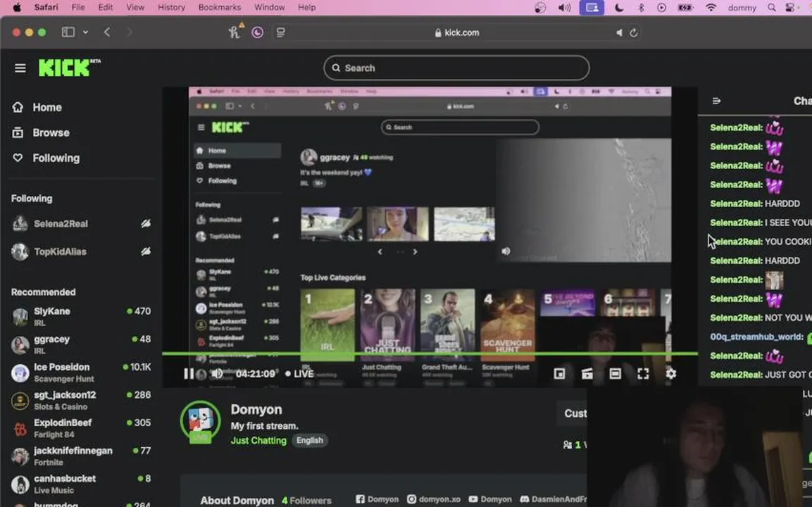This screenshot has height=507, width=812.
Task: Enable theater mode on player
Action: coord(615,373)
